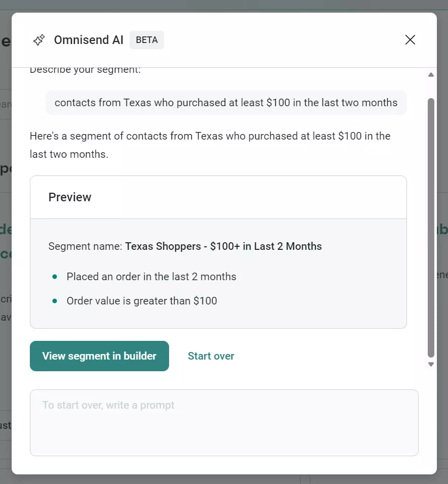Click the X to dismiss the AI dialog
The height and width of the screenshot is (484, 448).
410,39
